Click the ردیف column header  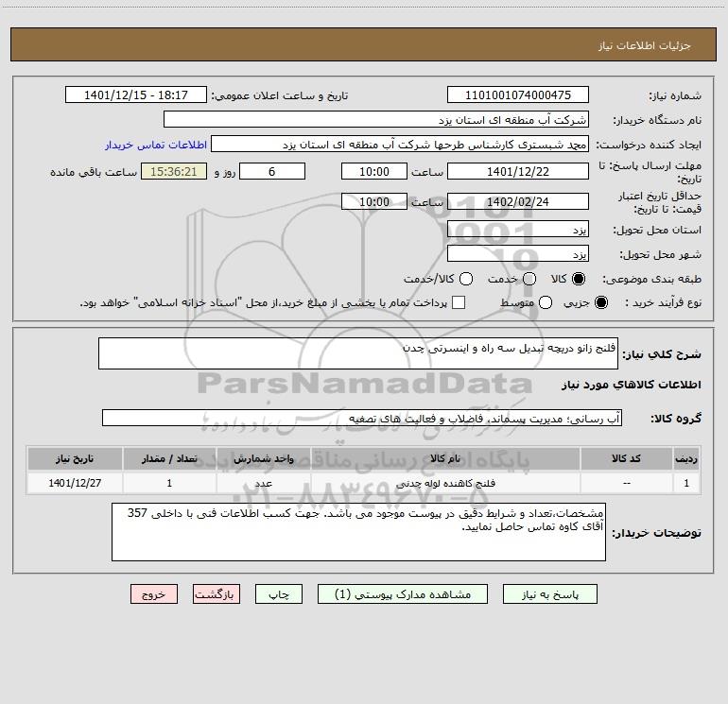pyautogui.click(x=686, y=458)
